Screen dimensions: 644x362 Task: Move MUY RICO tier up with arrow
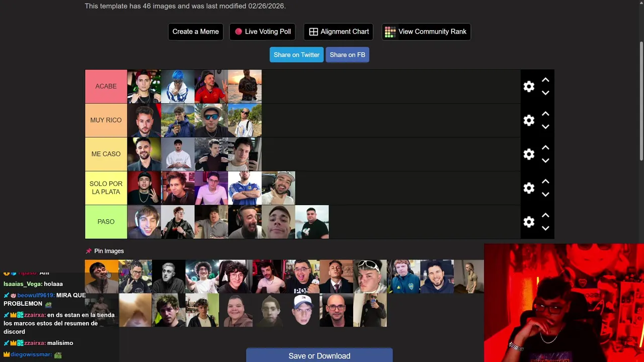click(x=545, y=114)
